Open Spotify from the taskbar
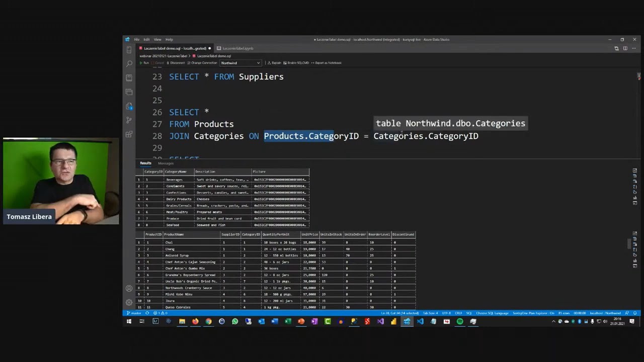 click(x=460, y=321)
